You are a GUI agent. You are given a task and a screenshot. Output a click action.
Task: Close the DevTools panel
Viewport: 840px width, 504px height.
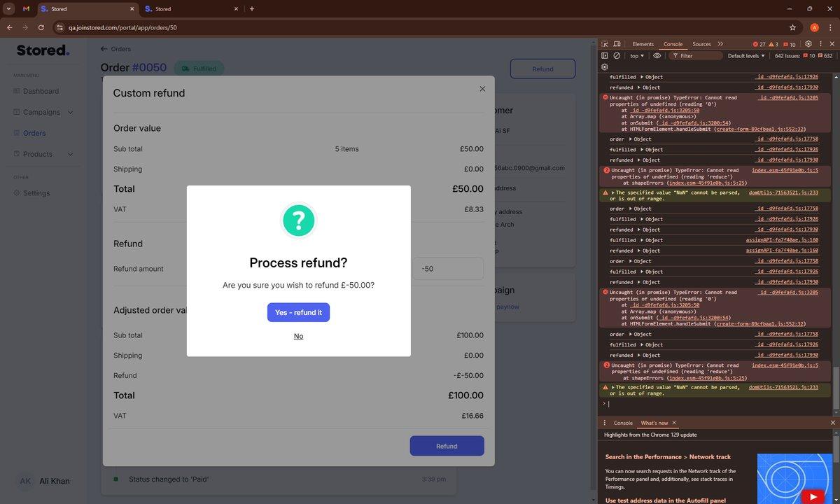click(x=832, y=44)
